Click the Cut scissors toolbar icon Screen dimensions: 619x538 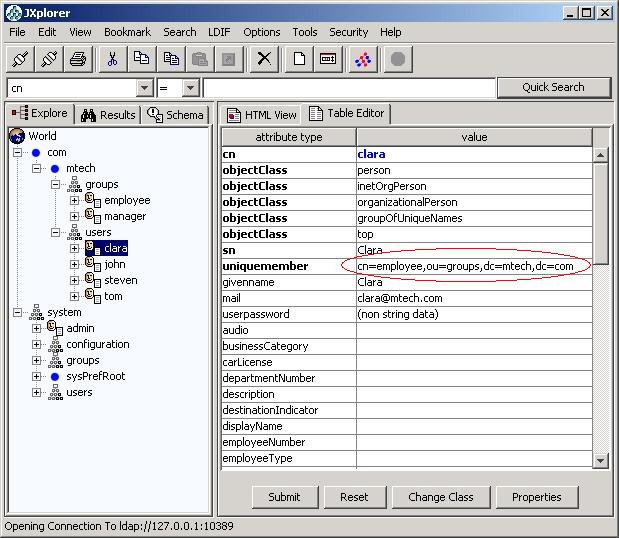point(113,59)
